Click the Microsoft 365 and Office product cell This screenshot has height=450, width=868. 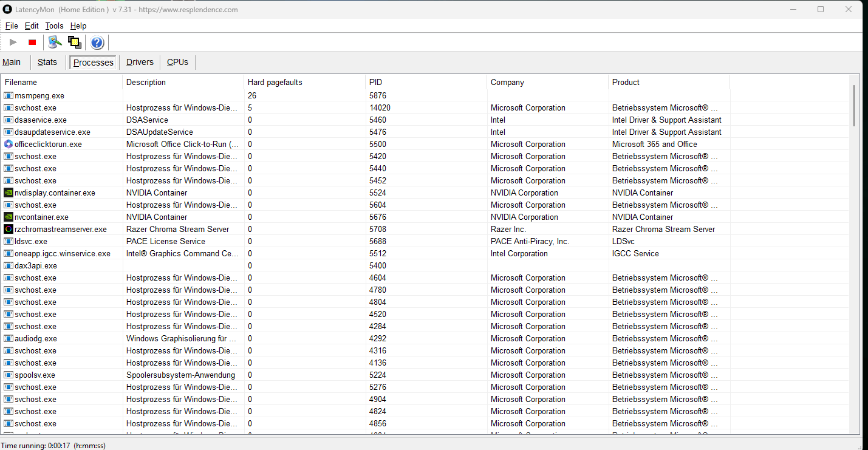[655, 144]
